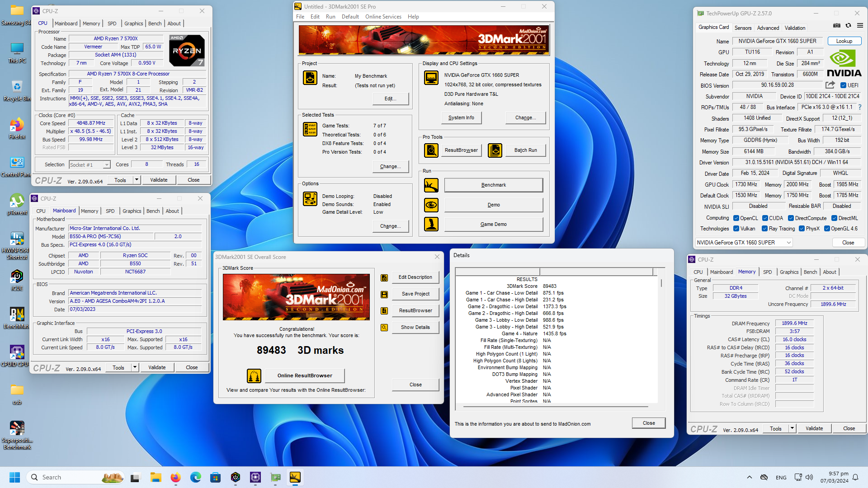Click Edit in the Project section
Image resolution: width=868 pixels, height=488 pixels.
click(391, 99)
